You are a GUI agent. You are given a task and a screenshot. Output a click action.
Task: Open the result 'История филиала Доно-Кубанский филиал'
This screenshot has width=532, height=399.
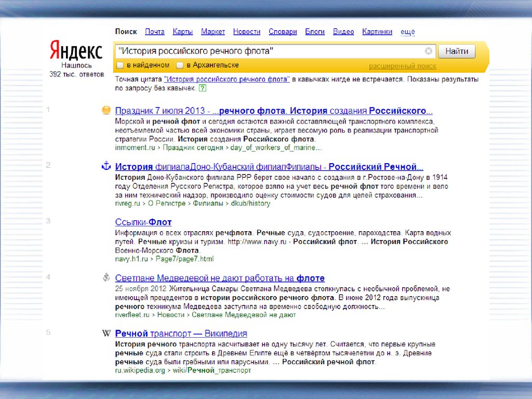click(x=269, y=167)
